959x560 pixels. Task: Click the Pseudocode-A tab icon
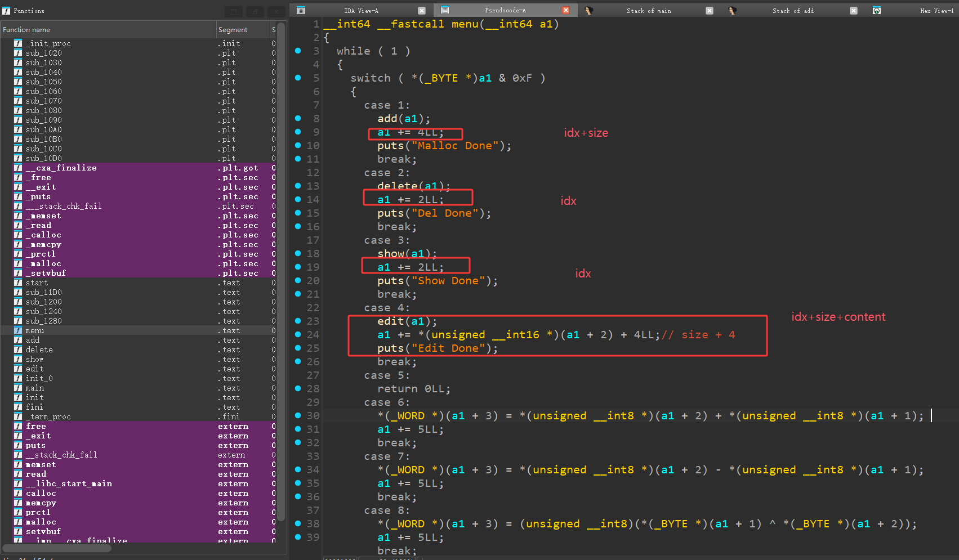445,11
